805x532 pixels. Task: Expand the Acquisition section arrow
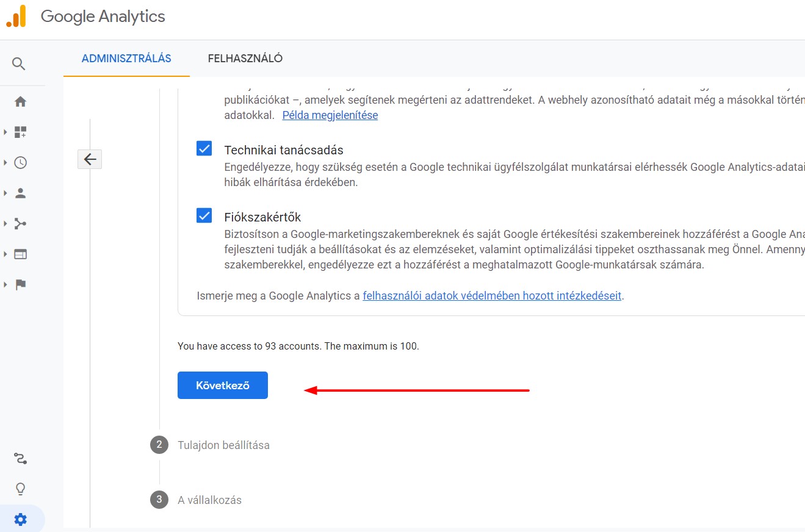pyautogui.click(x=5, y=223)
